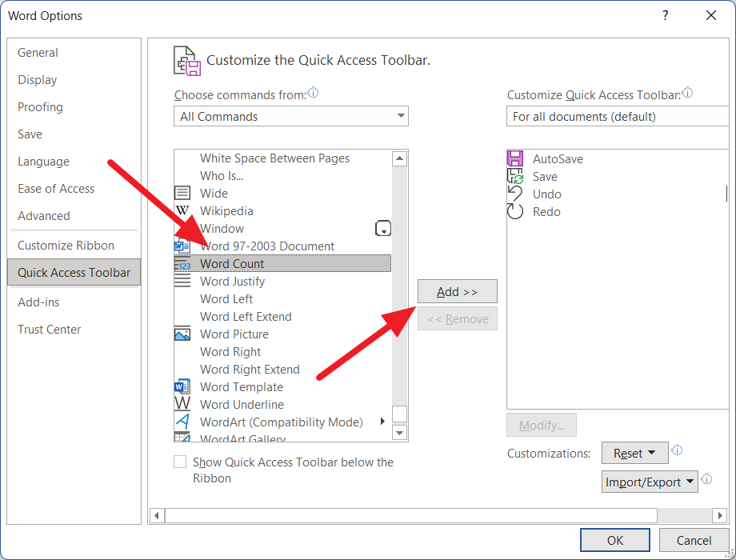This screenshot has width=736, height=560.
Task: Select the Word Left command
Action: (282, 298)
